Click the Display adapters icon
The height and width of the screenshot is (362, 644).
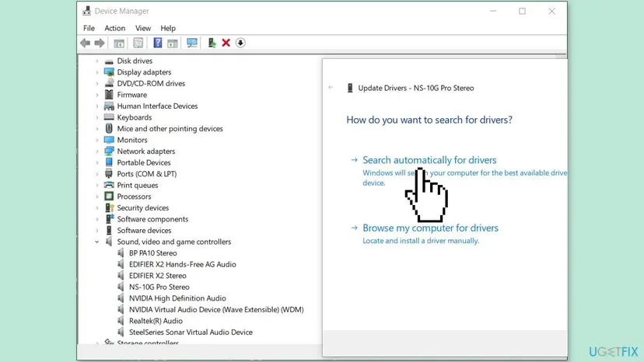(109, 72)
